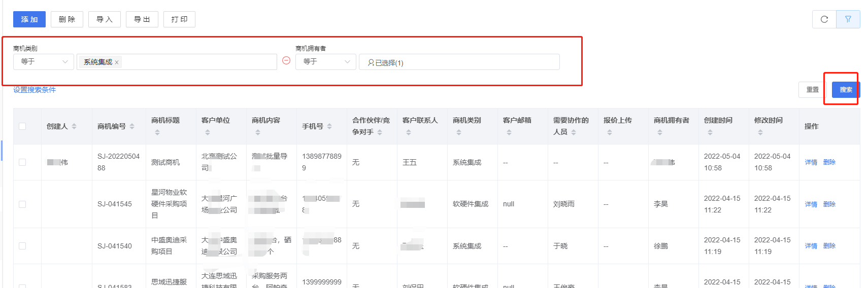Sort by 商机编号 column arrows
The height and width of the screenshot is (288, 868).
pyautogui.click(x=132, y=126)
